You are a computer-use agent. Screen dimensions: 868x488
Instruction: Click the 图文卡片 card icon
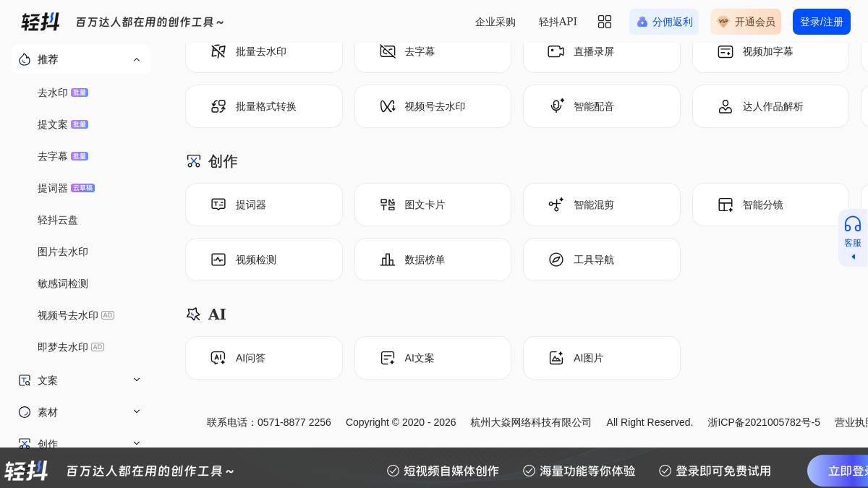[388, 205]
